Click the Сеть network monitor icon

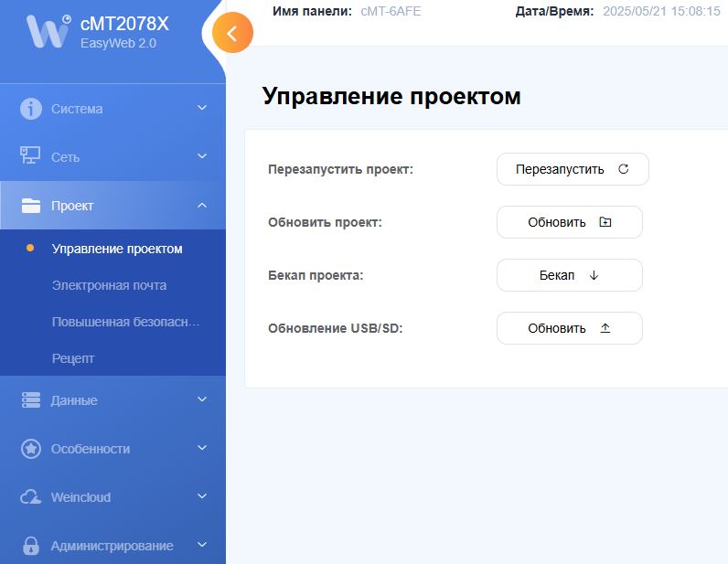(x=31, y=156)
